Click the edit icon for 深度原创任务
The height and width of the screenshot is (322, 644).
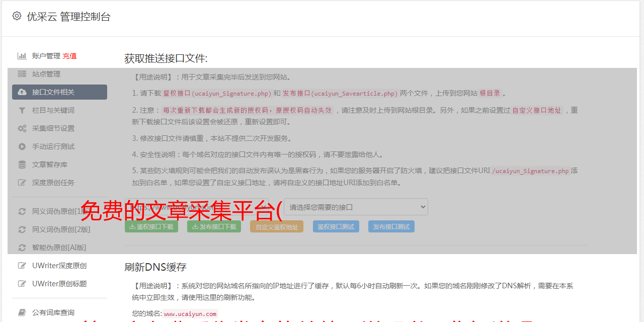[x=22, y=183]
